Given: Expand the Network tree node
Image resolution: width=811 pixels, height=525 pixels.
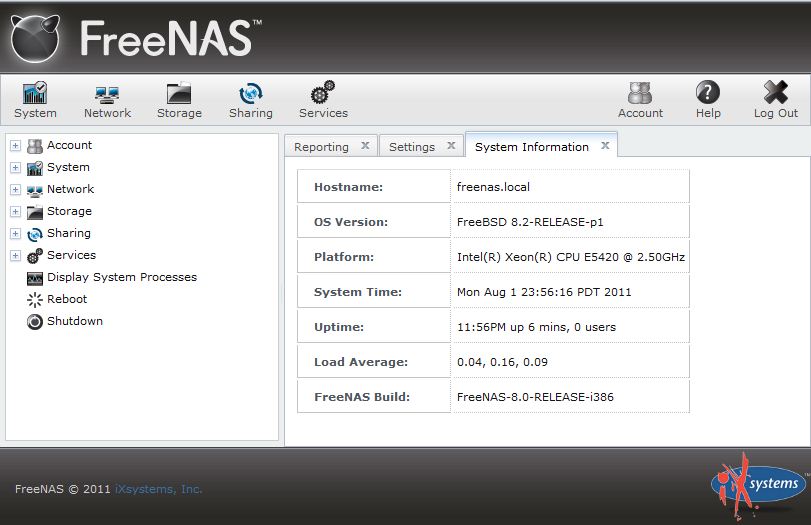Looking at the screenshot, I should pyautogui.click(x=16, y=190).
